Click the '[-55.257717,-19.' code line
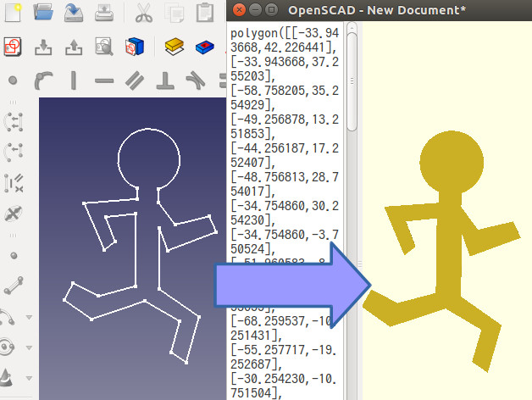The height and width of the screenshot is (400, 532). [284, 350]
